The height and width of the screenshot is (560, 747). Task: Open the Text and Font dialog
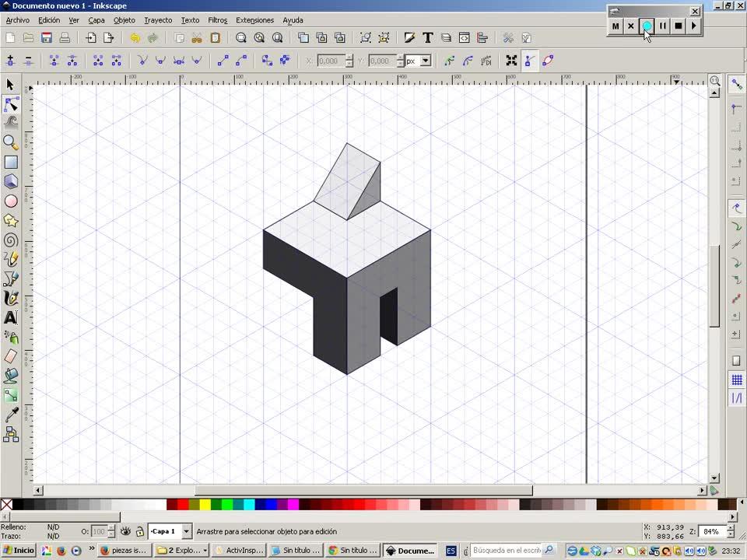428,37
